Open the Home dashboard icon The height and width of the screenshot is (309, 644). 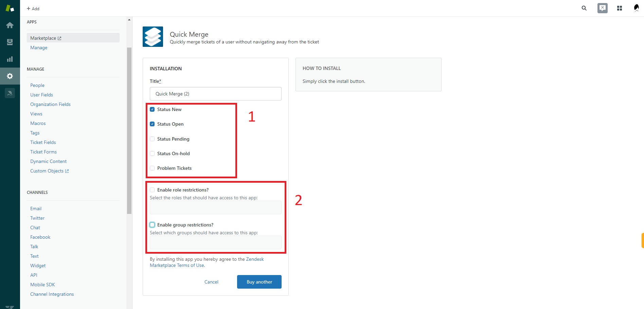click(10, 25)
